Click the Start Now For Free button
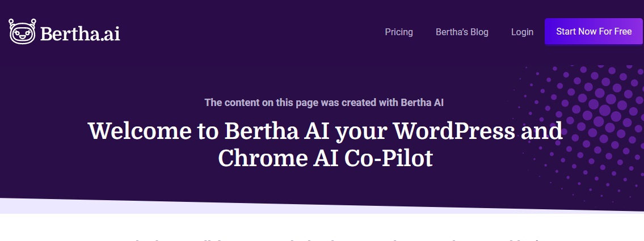Viewport: 644px width, 241px height. click(x=594, y=31)
